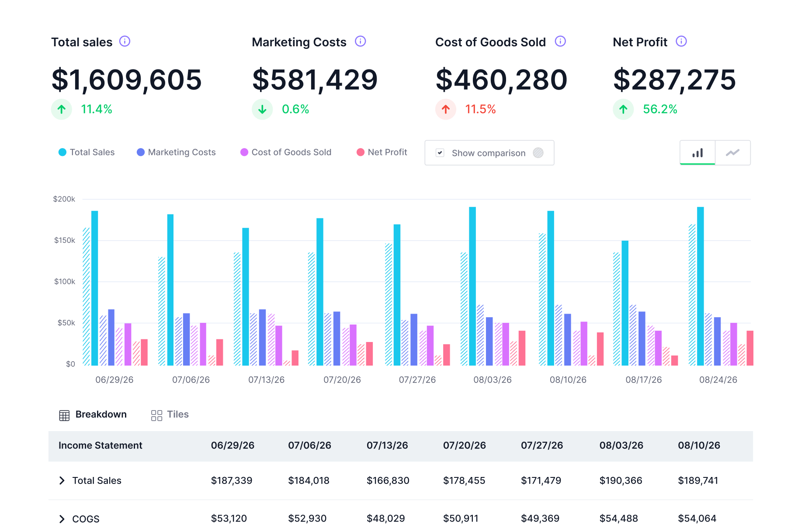Switch to bar chart view
The image size is (798, 532).
tap(697, 153)
